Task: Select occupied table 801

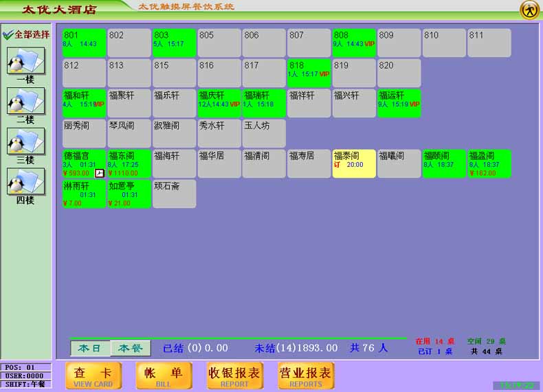Action: click(x=85, y=43)
